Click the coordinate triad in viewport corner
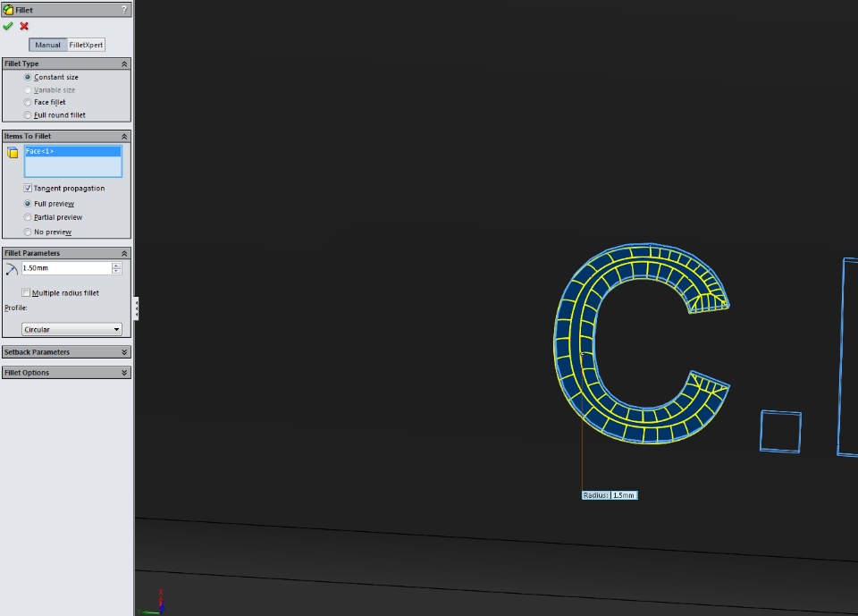The image size is (858, 616). [x=153, y=603]
